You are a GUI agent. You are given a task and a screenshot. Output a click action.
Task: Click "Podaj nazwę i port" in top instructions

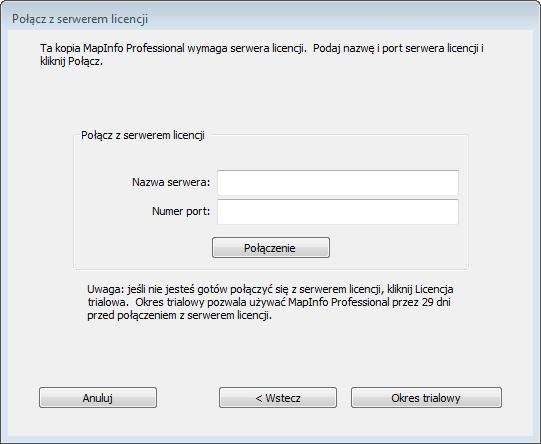[x=358, y=48]
